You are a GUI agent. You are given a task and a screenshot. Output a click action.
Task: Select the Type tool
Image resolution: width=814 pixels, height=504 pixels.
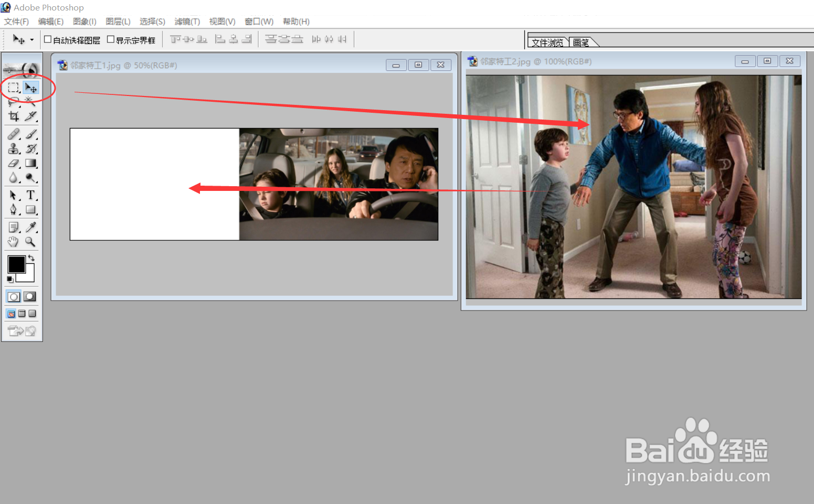31,195
